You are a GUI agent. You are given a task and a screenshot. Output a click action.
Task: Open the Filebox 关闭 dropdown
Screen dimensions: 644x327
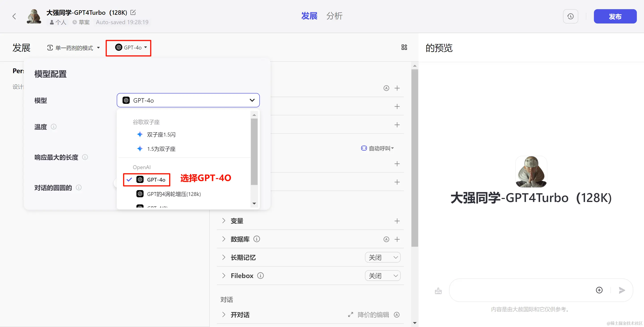383,276
